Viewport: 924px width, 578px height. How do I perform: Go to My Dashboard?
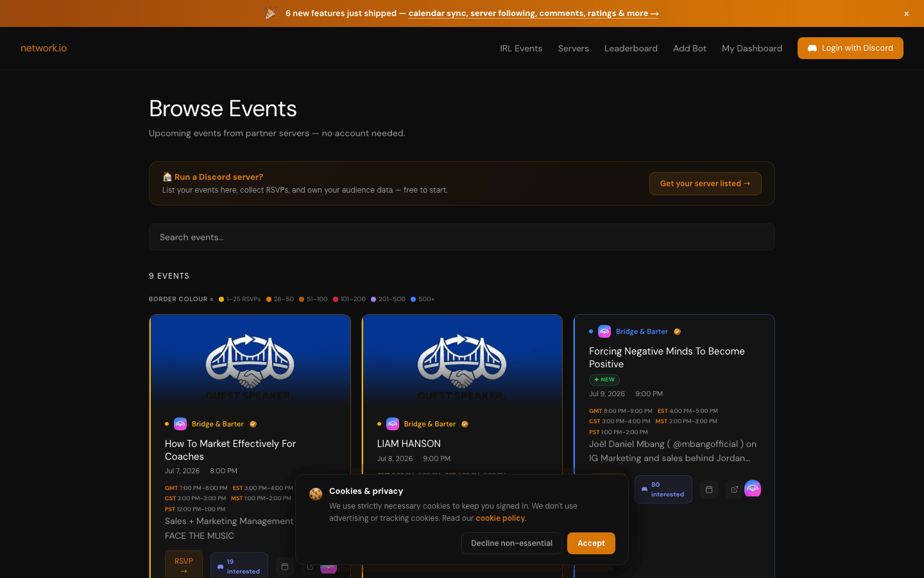pos(752,48)
